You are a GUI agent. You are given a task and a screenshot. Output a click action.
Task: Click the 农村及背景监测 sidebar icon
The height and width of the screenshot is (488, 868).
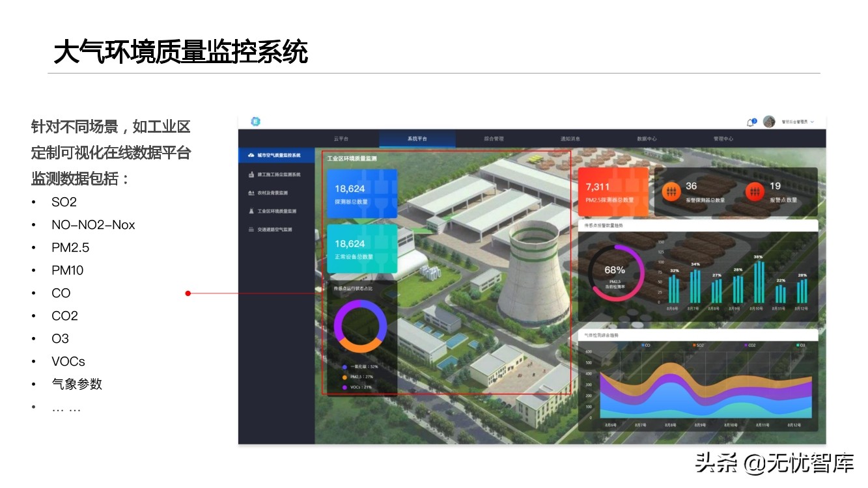click(x=251, y=193)
